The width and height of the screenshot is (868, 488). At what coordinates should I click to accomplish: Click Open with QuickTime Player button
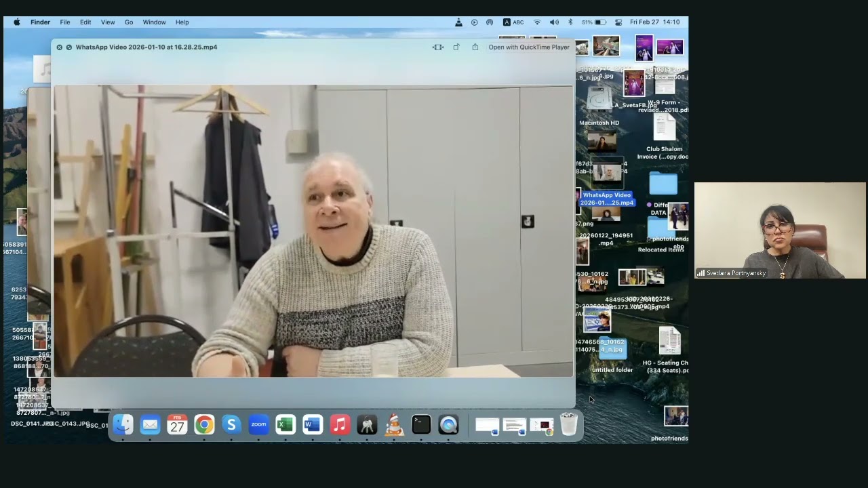pyautogui.click(x=529, y=47)
